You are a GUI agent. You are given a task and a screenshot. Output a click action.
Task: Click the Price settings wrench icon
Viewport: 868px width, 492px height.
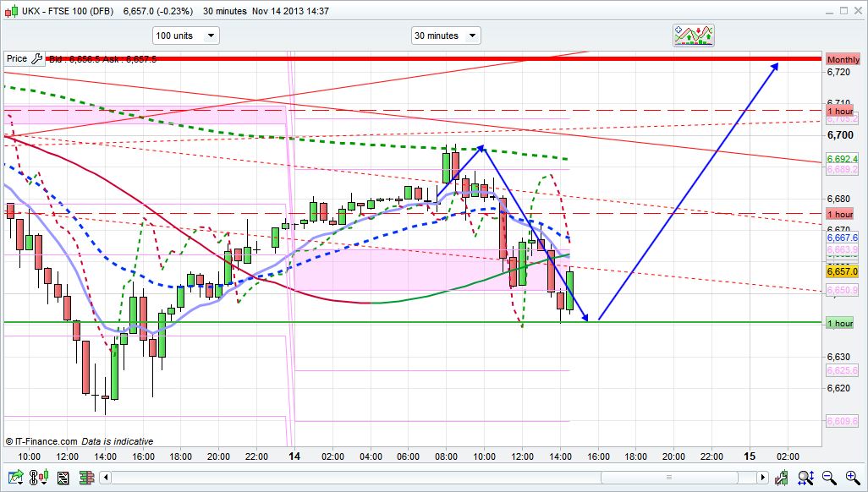(36, 59)
